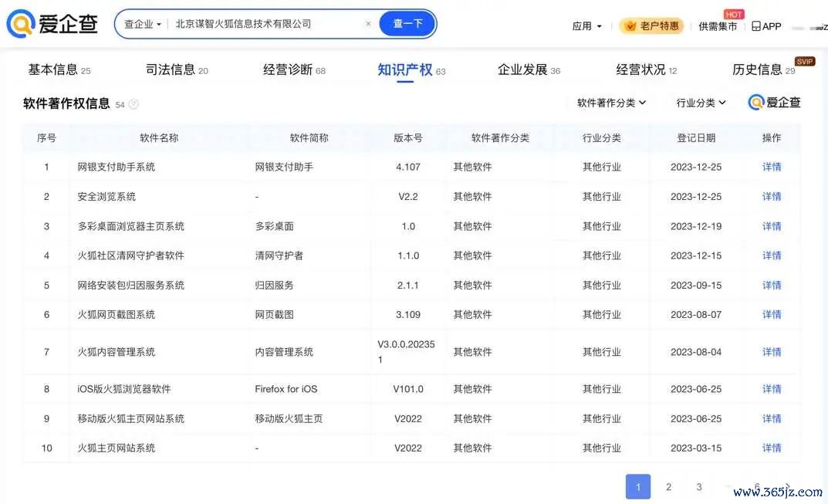The height and width of the screenshot is (504, 828).
Task: Expand the 行业分类 filter dropdown
Action: [x=701, y=103]
